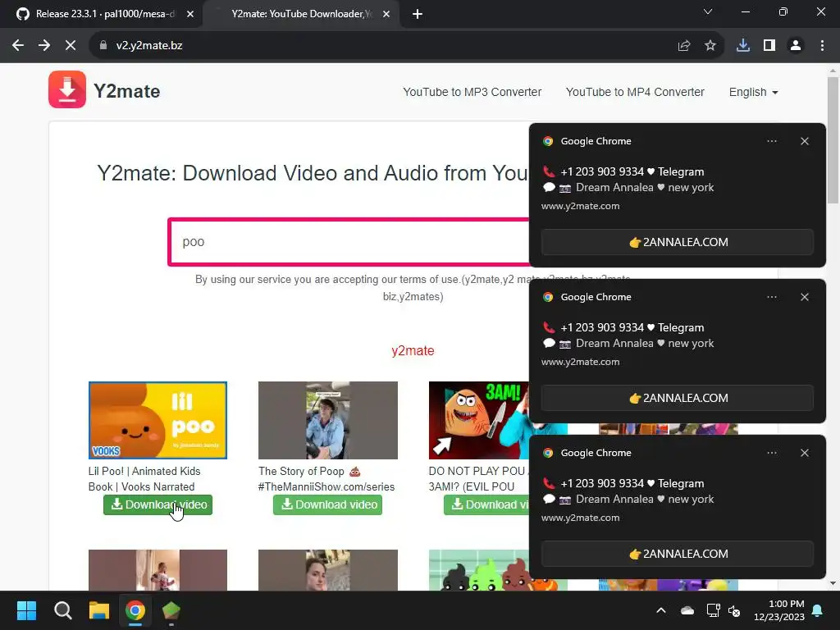The width and height of the screenshot is (840, 630).
Task: Open the child dancing thumbnail in second row
Action: click(157, 570)
